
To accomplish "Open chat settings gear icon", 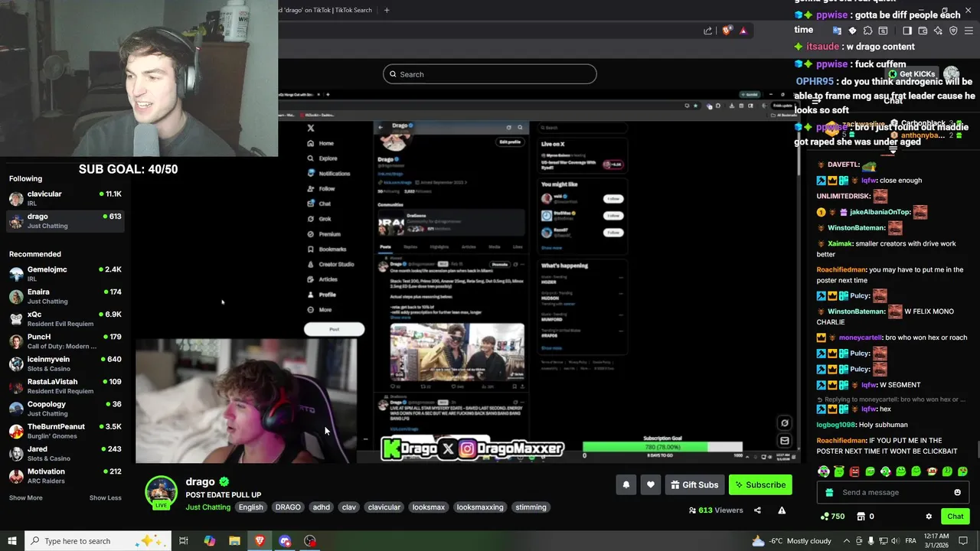I will coord(929,517).
